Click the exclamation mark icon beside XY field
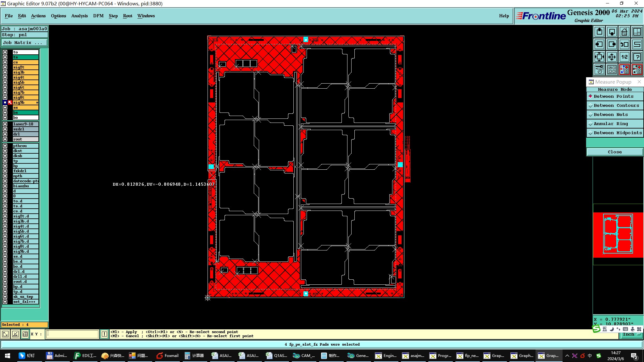644x362 pixels. [104, 334]
